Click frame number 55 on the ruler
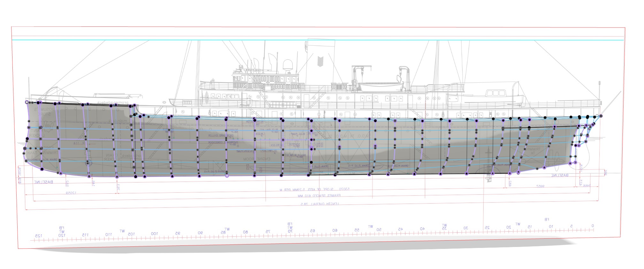The width and height of the screenshot is (644, 269). [x=357, y=230]
